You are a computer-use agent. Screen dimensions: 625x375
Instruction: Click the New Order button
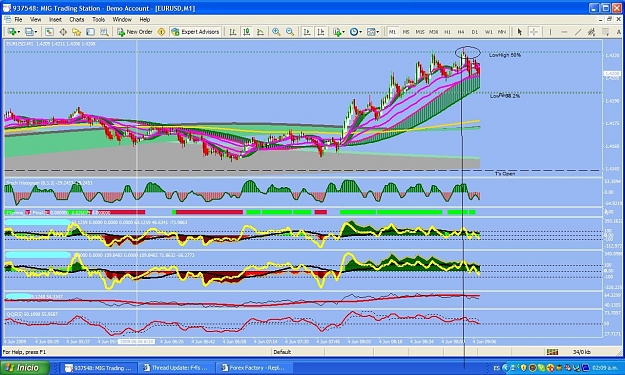coord(135,32)
